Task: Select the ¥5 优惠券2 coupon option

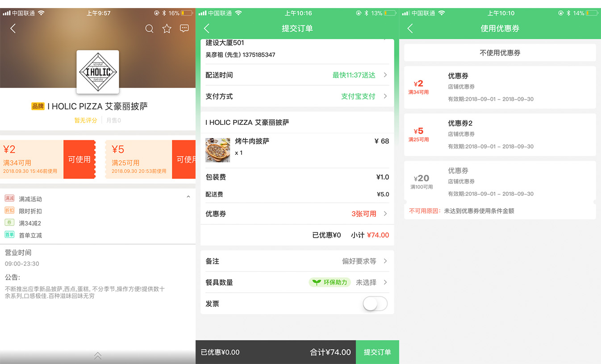Action: pyautogui.click(x=500, y=135)
